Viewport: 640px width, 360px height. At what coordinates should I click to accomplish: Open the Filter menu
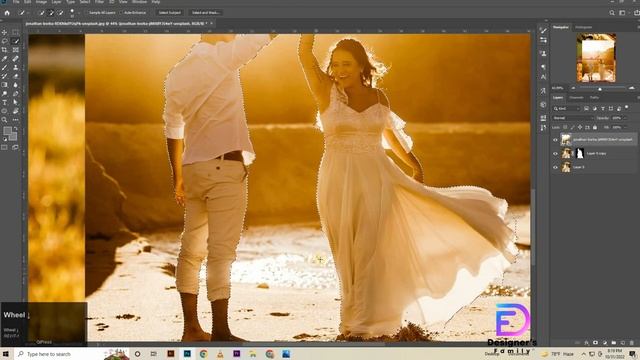pyautogui.click(x=99, y=2)
